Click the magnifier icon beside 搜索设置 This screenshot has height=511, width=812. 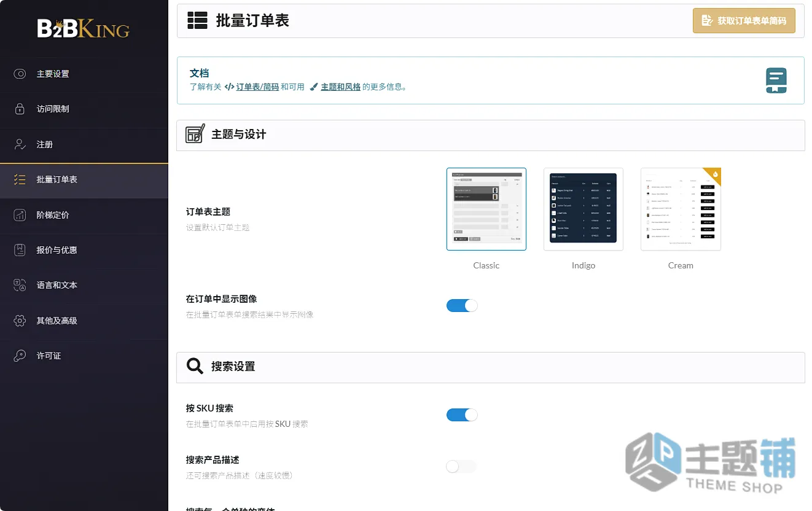click(195, 366)
